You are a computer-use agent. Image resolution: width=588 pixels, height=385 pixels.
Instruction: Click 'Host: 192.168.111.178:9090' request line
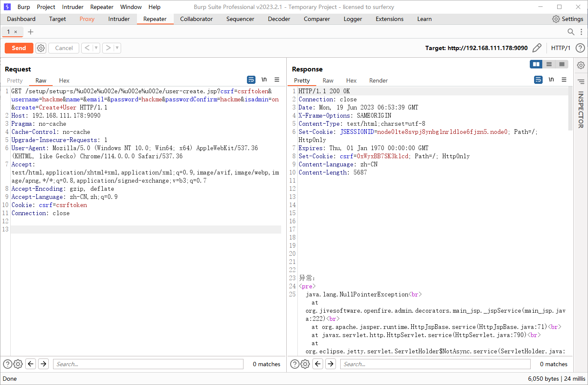[x=56, y=115]
